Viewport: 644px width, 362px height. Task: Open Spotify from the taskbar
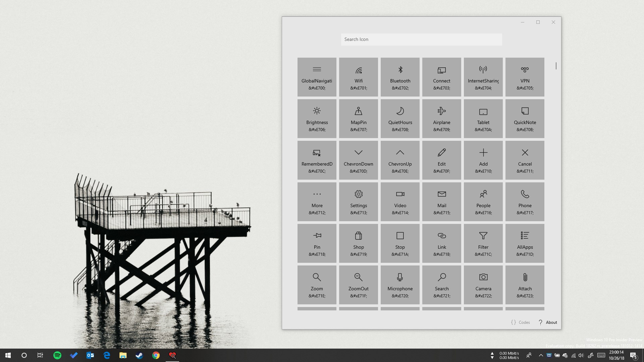pyautogui.click(x=57, y=355)
